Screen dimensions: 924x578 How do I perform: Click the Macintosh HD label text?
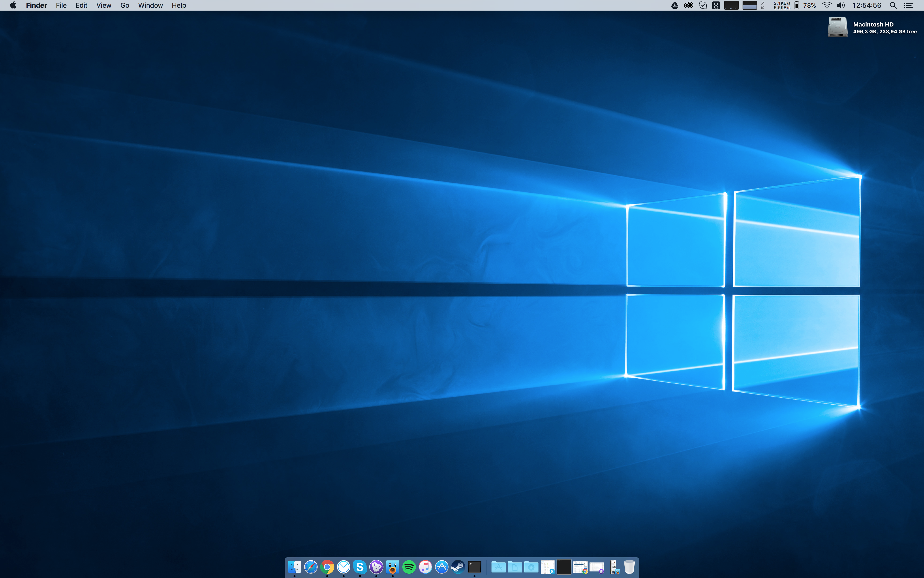coord(873,25)
